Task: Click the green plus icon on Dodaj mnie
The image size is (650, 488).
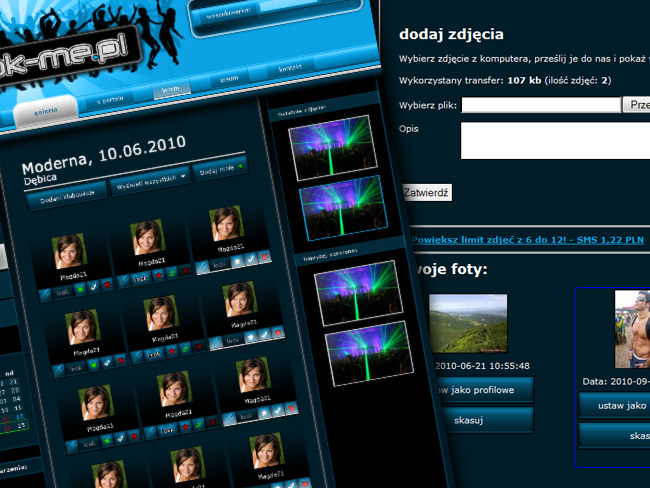Action: 240,166
